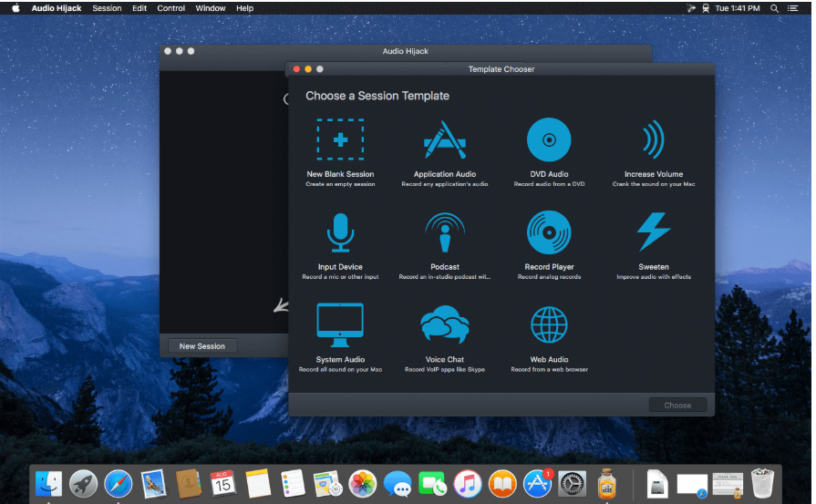Click the "Record audio from a DVD" description
Viewport: 816px width, 504px height.
(x=549, y=184)
